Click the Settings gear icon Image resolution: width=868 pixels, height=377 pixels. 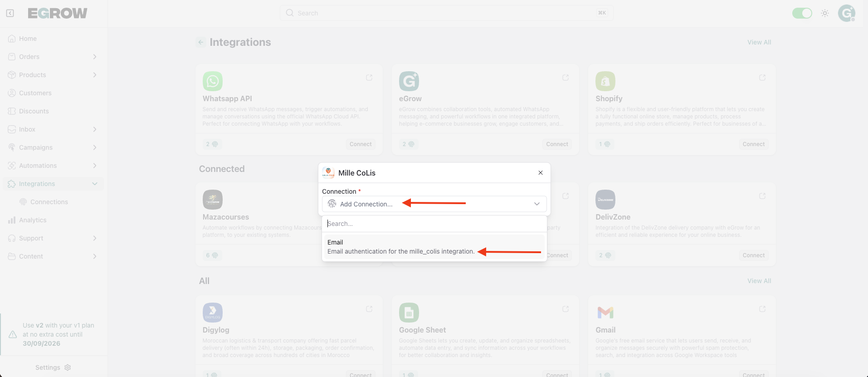click(x=68, y=367)
